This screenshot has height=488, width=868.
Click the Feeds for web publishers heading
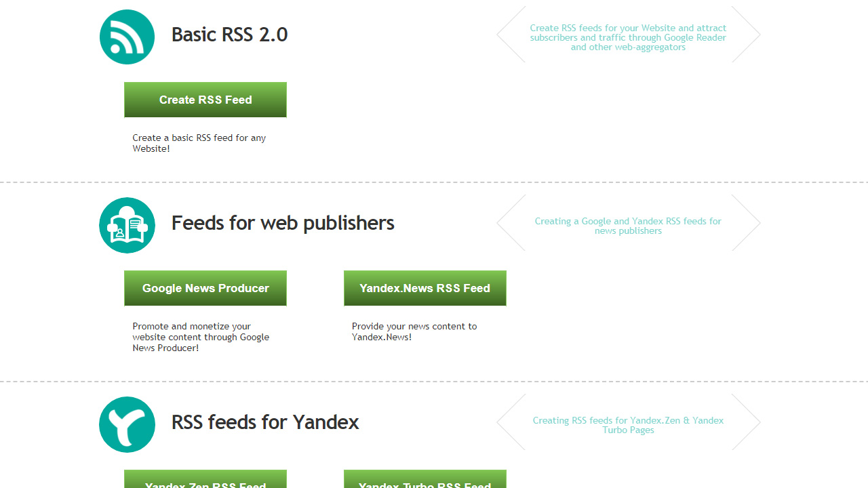pos(283,223)
